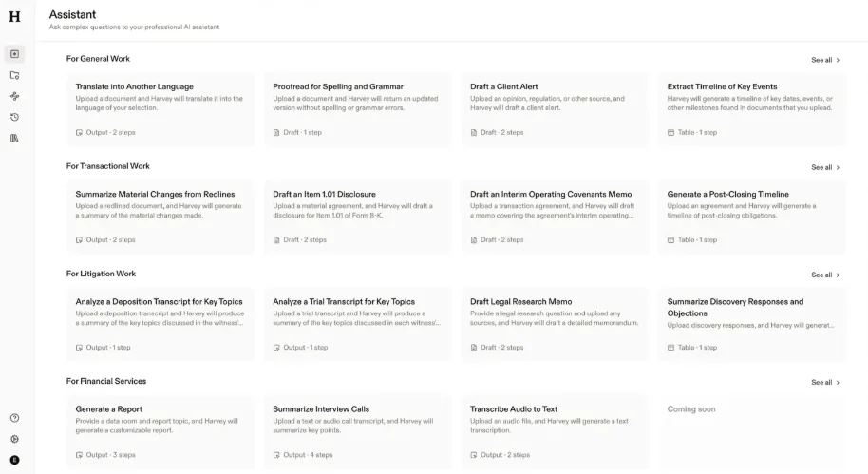Open Summarize Interview Calls workflow

(358, 432)
